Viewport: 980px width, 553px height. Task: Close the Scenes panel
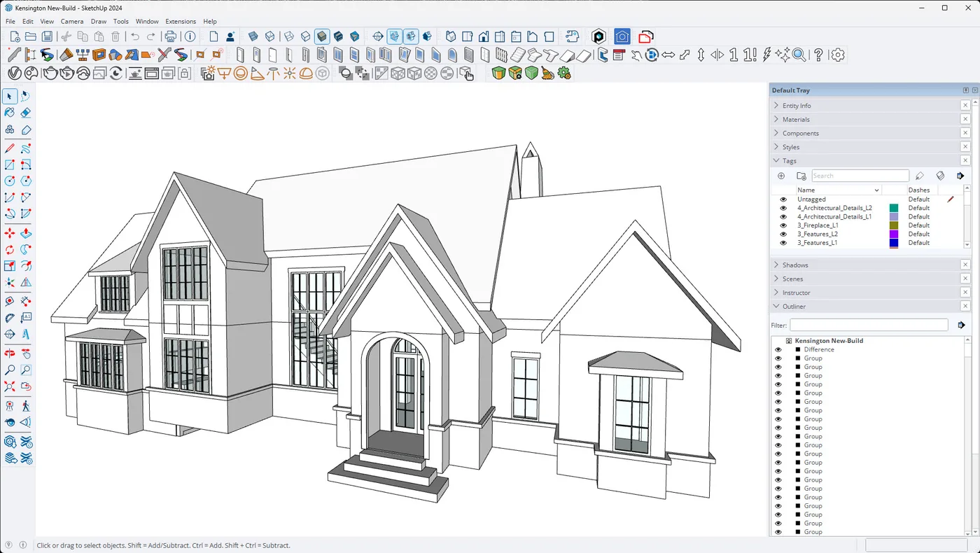pyautogui.click(x=965, y=279)
